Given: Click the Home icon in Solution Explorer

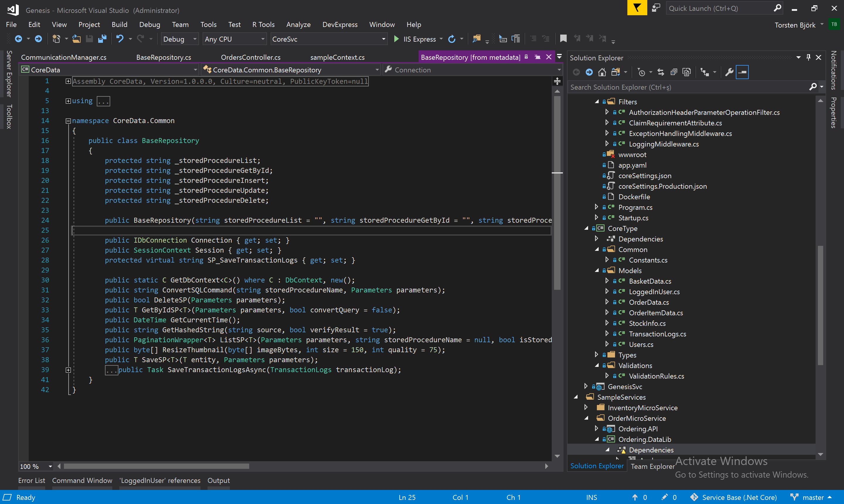Looking at the screenshot, I should click(x=602, y=72).
